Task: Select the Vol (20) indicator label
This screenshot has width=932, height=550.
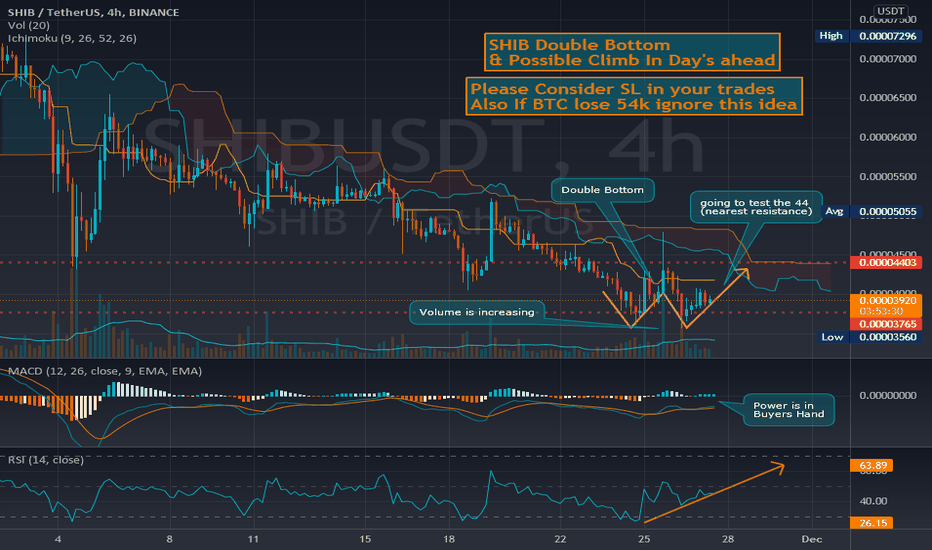Action: tap(29, 25)
